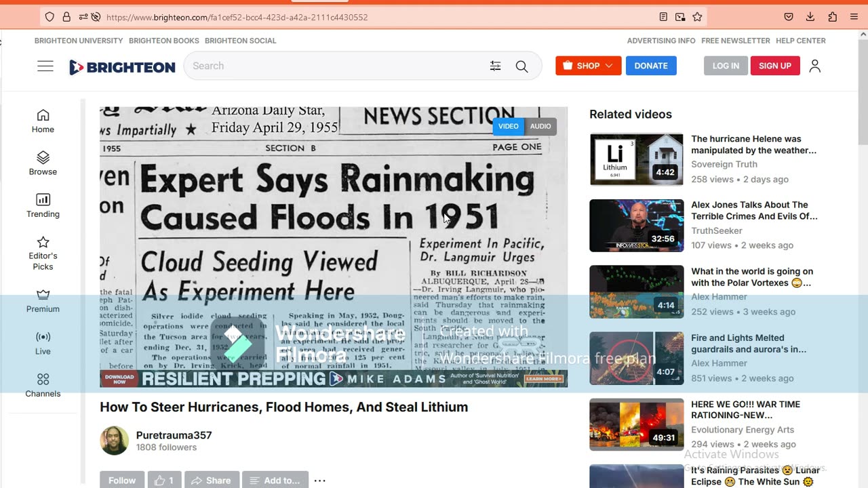Open Brighteon University link
This screenshot has height=488, width=868.
(79, 41)
